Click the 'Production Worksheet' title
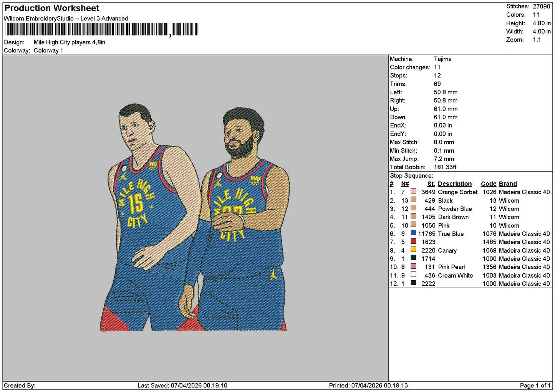Screen dimensions: 555x392 [51, 8]
